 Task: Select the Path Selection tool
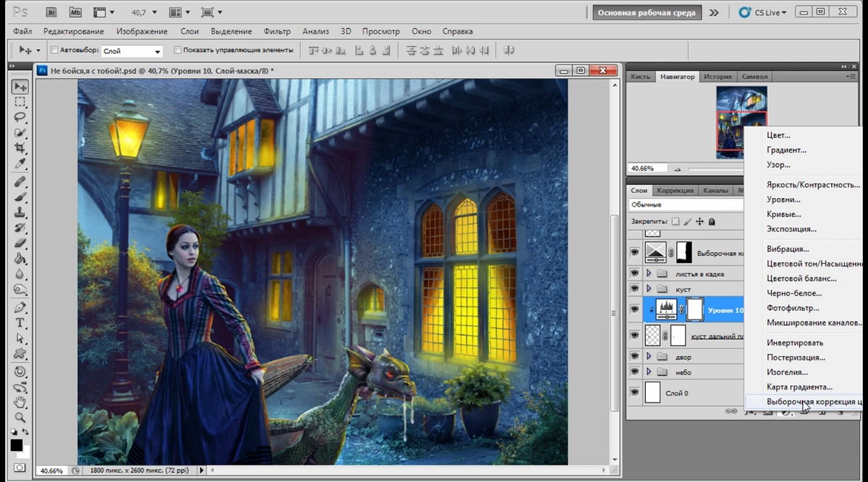pos(20,337)
